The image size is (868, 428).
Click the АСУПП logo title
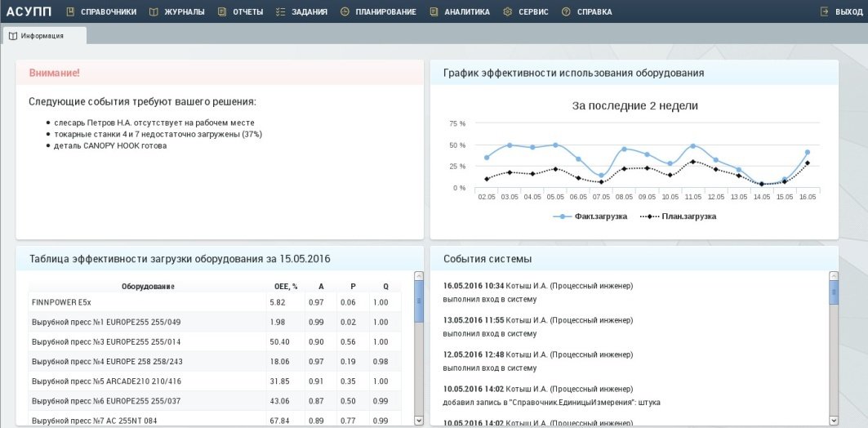pos(29,11)
